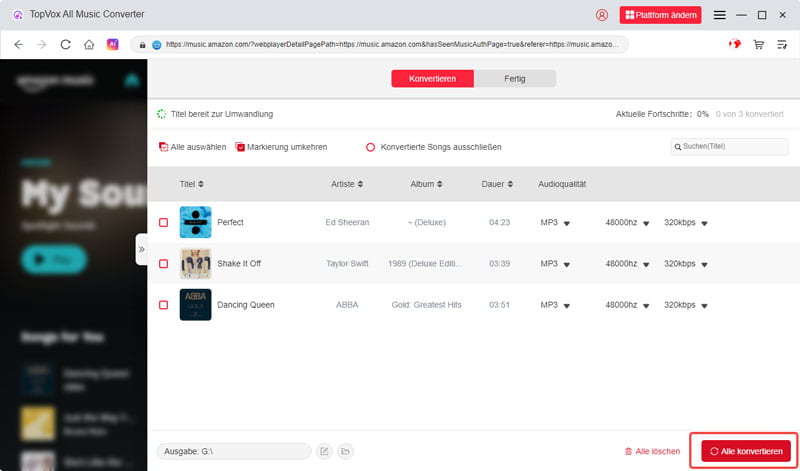
Task: Tick the checkbox for Perfect
Action: [164, 222]
